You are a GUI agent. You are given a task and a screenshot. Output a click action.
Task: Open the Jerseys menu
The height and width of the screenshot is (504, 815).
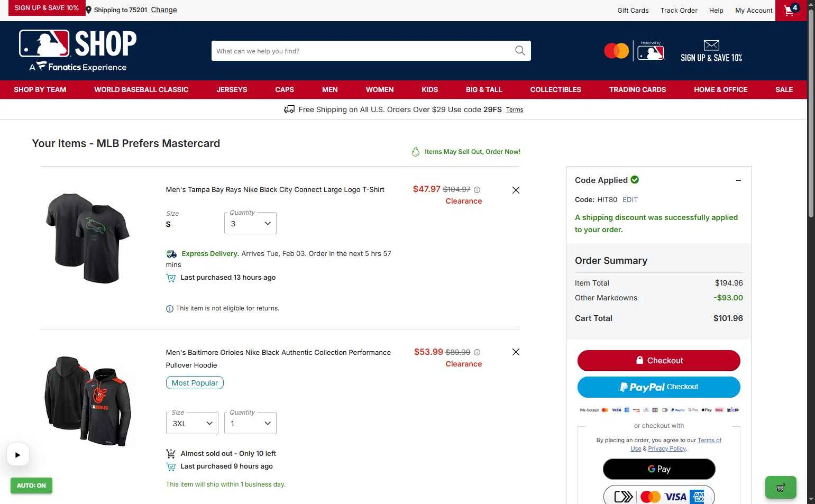(232, 89)
